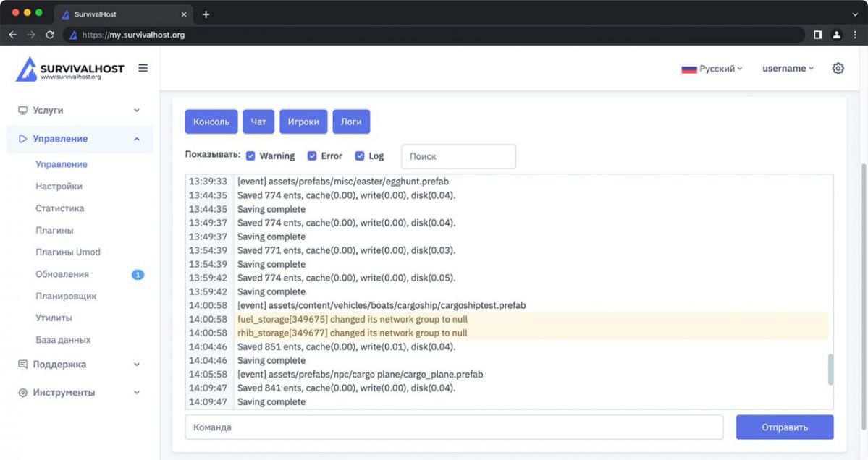Open the Обновления sidebar link
The height and width of the screenshot is (460, 868).
(x=62, y=274)
